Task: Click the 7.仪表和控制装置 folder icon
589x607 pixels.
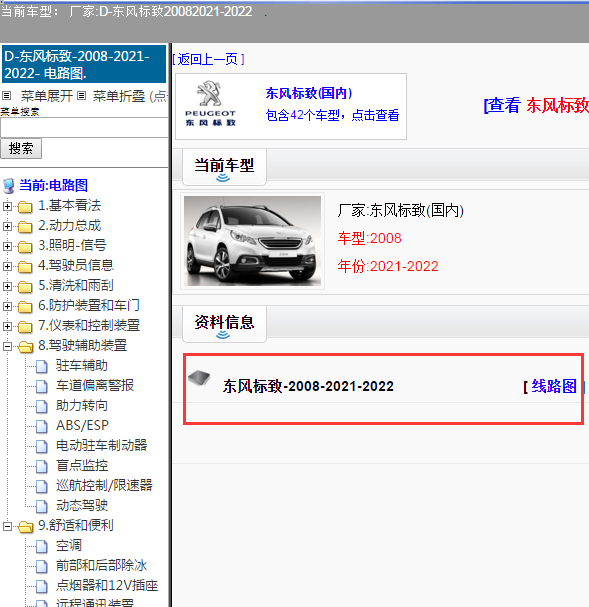Action: click(x=25, y=327)
